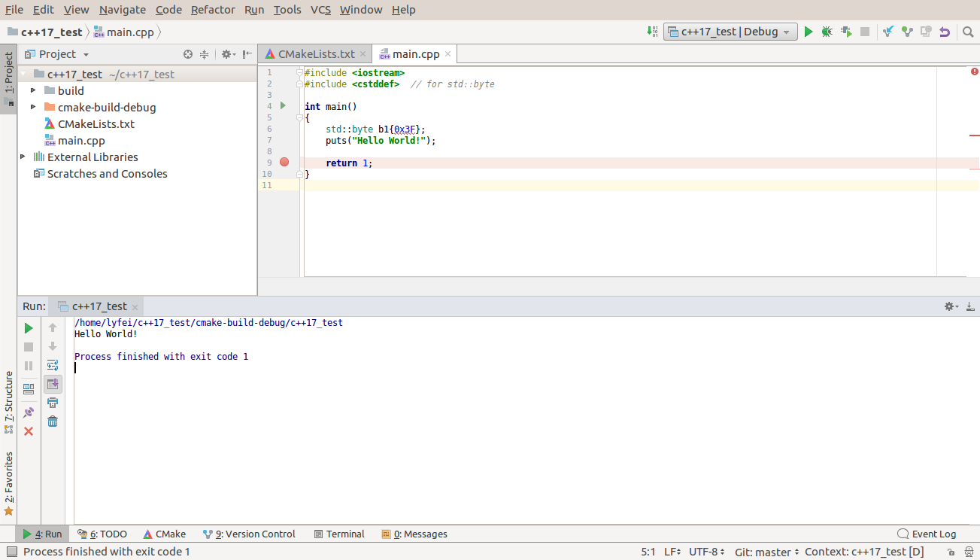The width and height of the screenshot is (980, 560).
Task: Open Run panel settings gear dropdown
Action: pyautogui.click(x=951, y=306)
